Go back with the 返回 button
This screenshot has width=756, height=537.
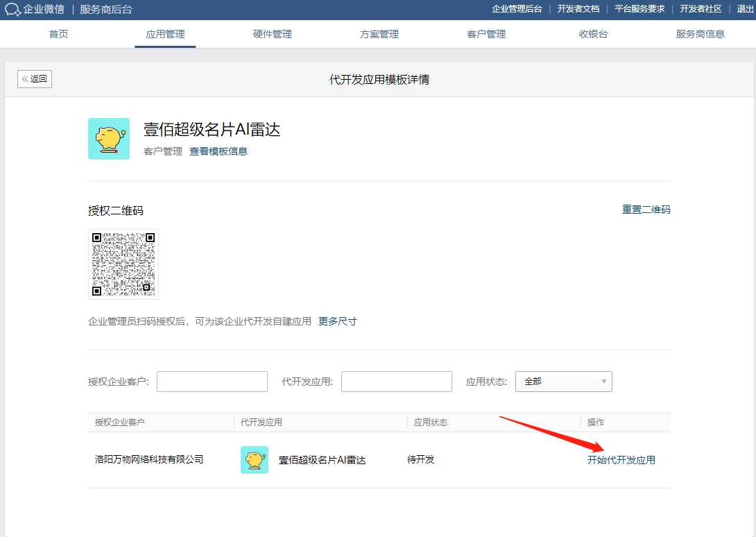point(35,79)
